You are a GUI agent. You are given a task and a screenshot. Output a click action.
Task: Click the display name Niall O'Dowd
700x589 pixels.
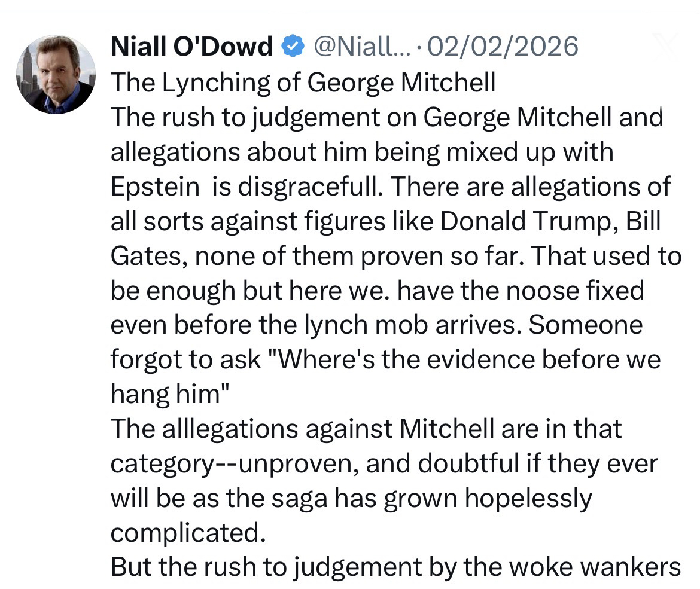(x=191, y=46)
